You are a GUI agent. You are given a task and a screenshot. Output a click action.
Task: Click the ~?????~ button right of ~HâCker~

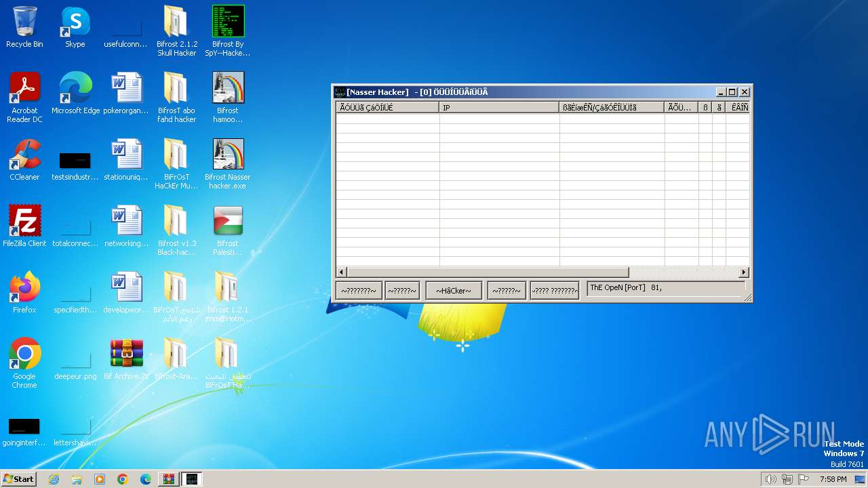point(507,291)
